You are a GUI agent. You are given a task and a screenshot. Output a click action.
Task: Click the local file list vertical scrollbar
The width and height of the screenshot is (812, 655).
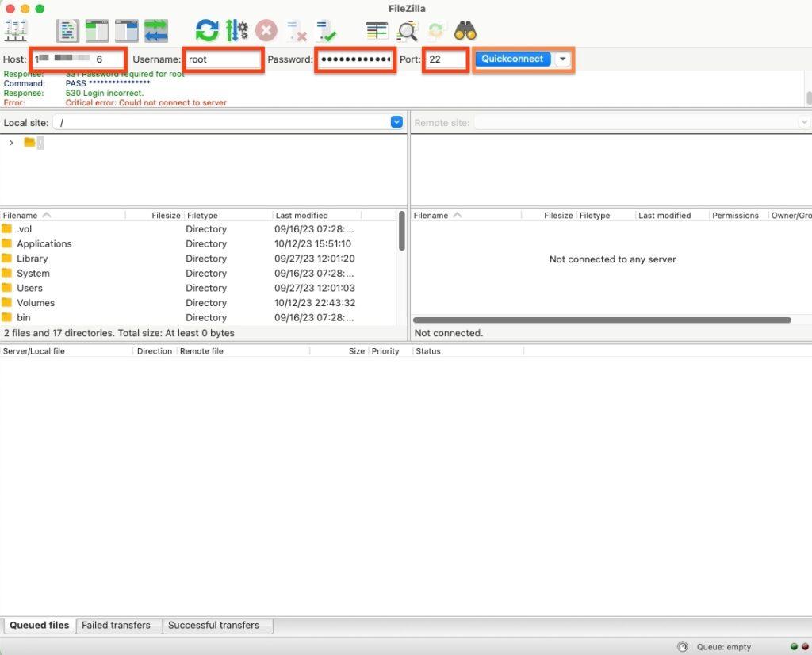point(402,231)
